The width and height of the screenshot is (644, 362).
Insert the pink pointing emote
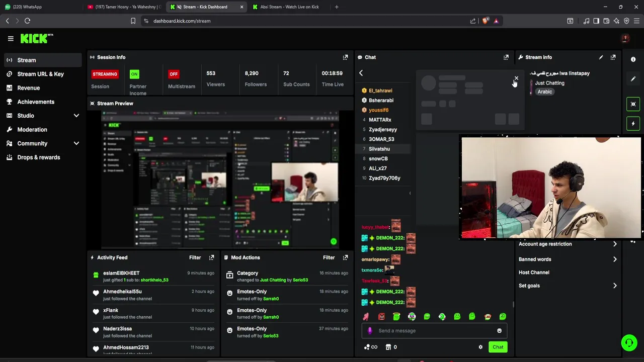click(x=366, y=316)
